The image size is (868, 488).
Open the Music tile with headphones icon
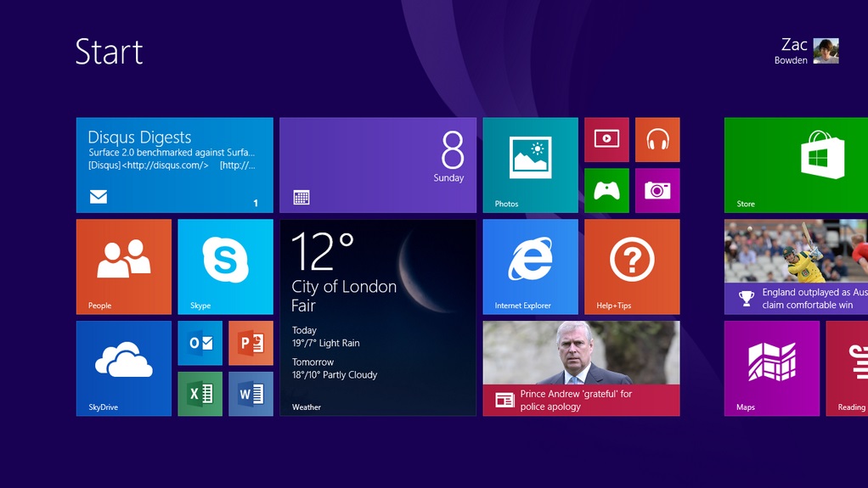(x=657, y=139)
